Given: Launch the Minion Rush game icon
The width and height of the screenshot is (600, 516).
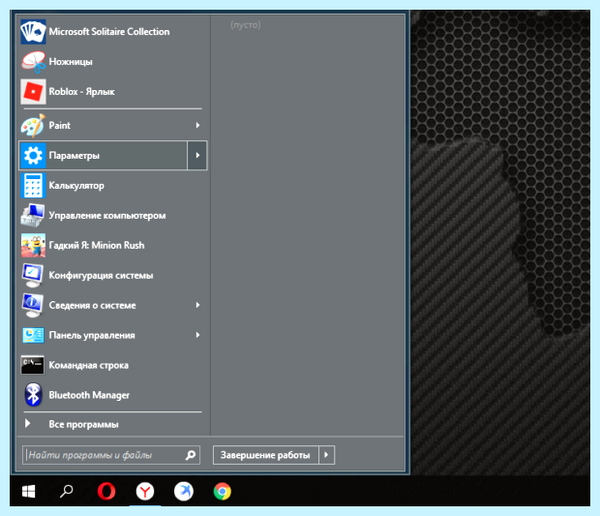Looking at the screenshot, I should tap(33, 245).
